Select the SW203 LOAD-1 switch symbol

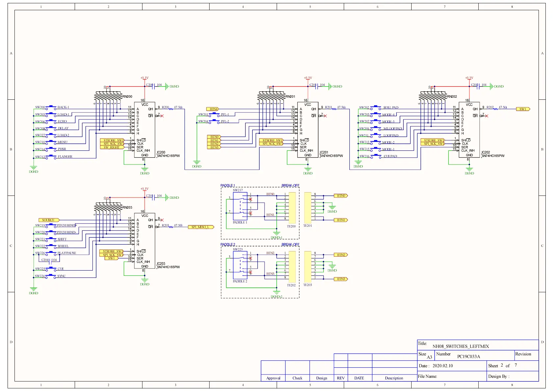tap(51, 115)
